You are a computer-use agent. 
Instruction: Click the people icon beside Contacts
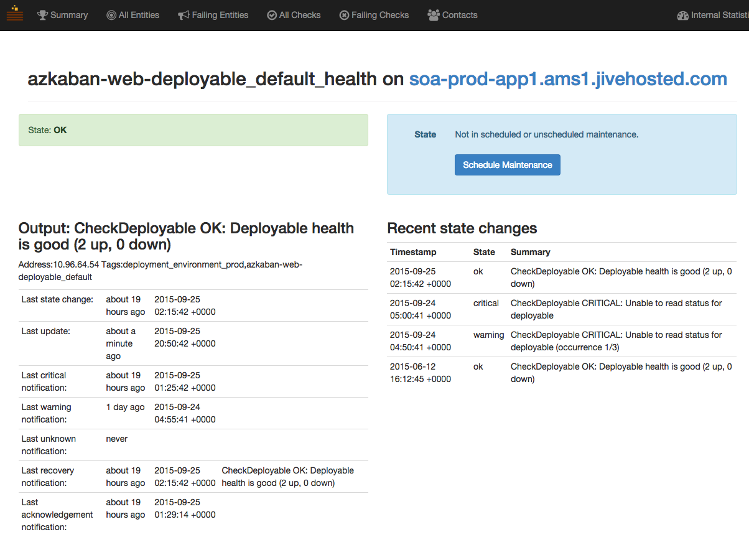(434, 15)
